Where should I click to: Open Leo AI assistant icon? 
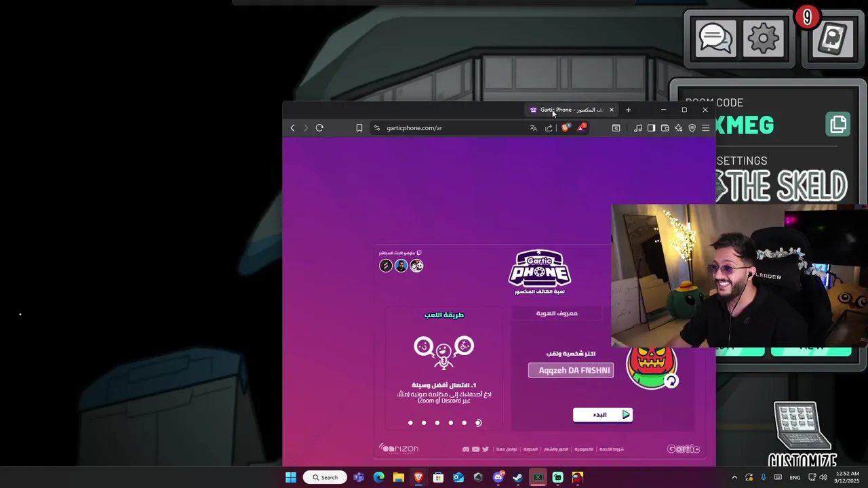678,127
